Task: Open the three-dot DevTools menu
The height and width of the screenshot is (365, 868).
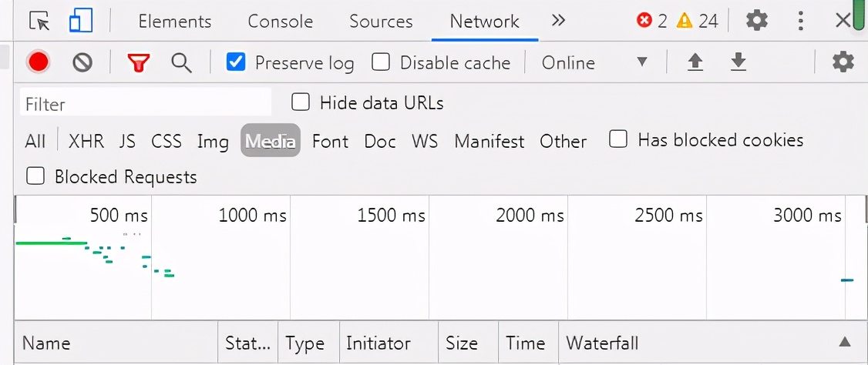Action: coord(802,21)
